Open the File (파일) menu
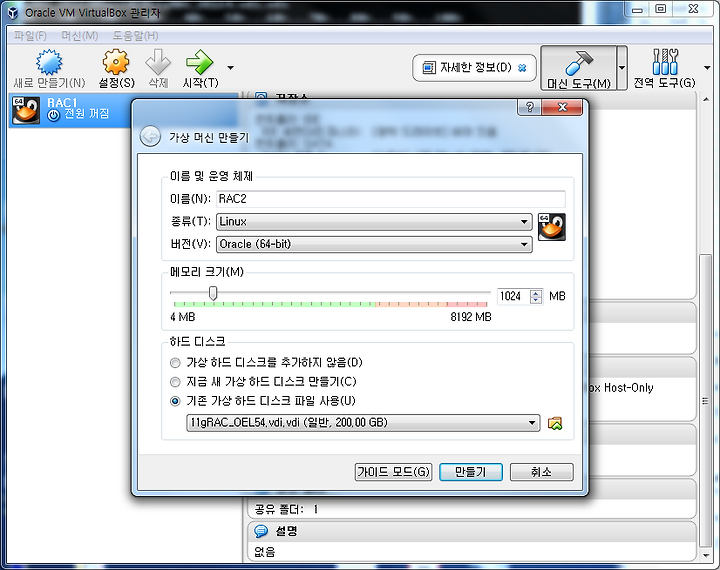 [30, 36]
